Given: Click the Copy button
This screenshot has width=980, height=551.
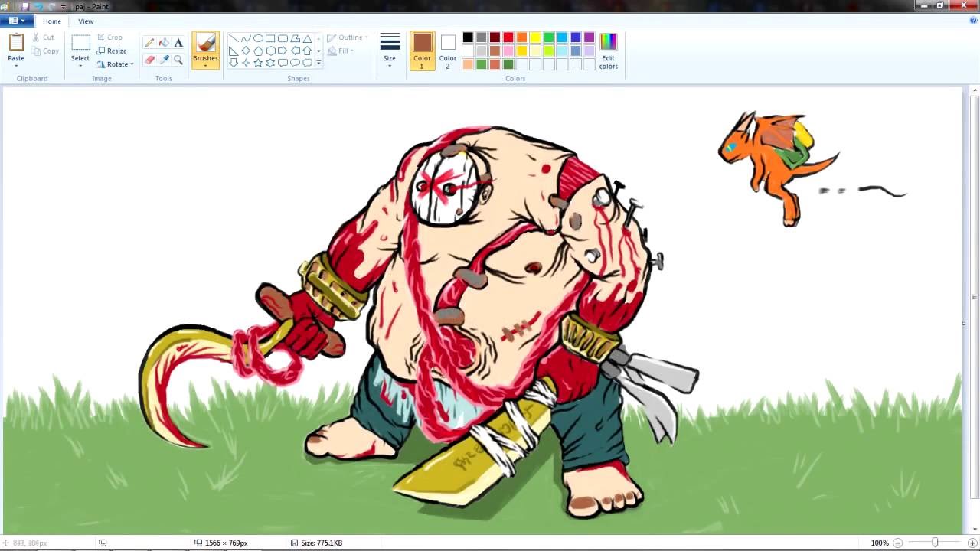Looking at the screenshot, I should pyautogui.click(x=45, y=51).
